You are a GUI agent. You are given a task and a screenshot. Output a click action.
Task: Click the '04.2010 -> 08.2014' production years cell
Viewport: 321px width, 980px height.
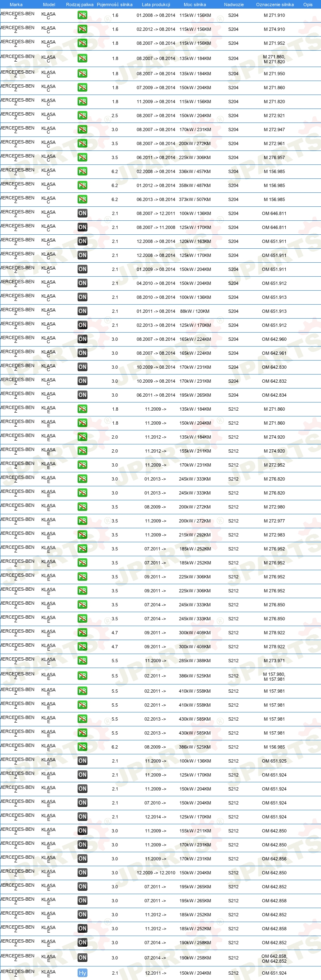pos(156,283)
